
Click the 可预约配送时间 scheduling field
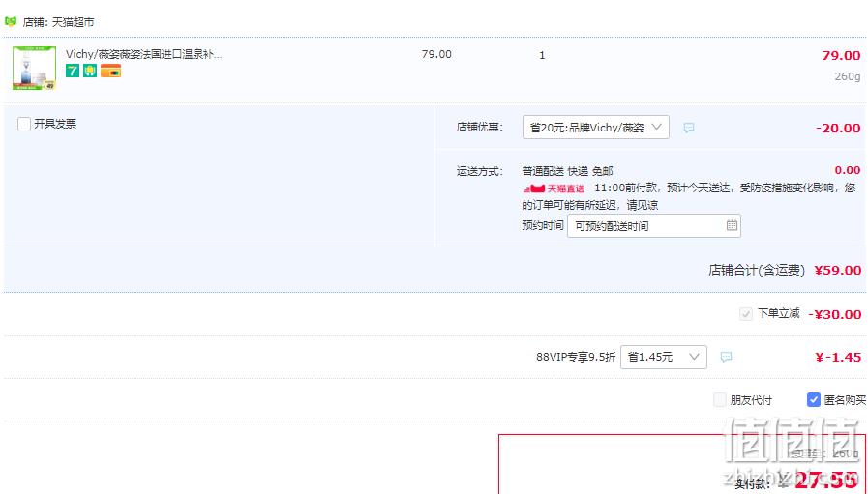point(654,225)
